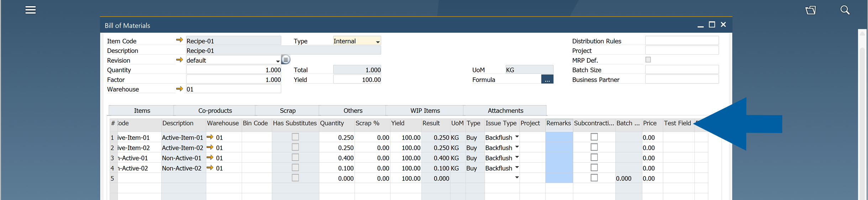Click the Project input field in header
Viewport: 868px width, 200px height.
tap(682, 50)
